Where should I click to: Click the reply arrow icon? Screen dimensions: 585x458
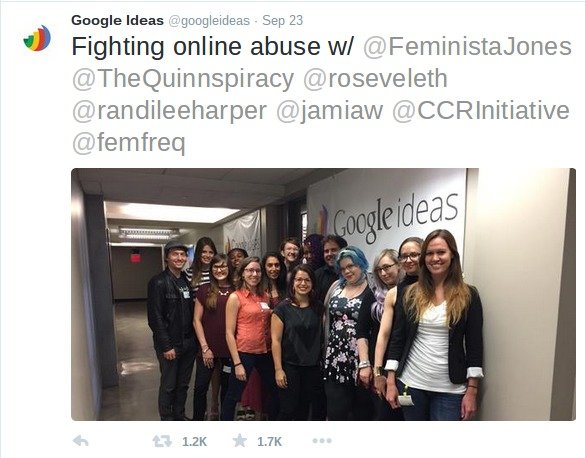coord(81,441)
